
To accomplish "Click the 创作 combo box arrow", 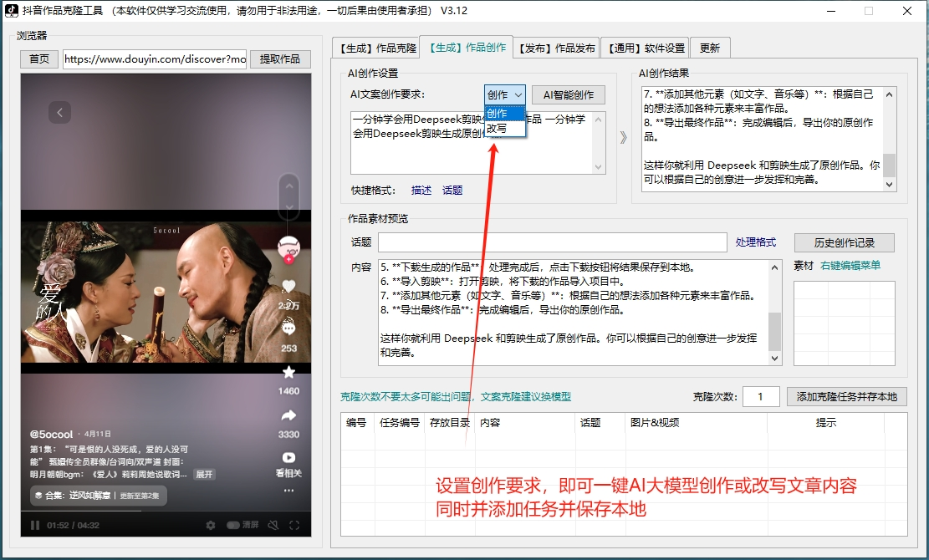I will 518,95.
